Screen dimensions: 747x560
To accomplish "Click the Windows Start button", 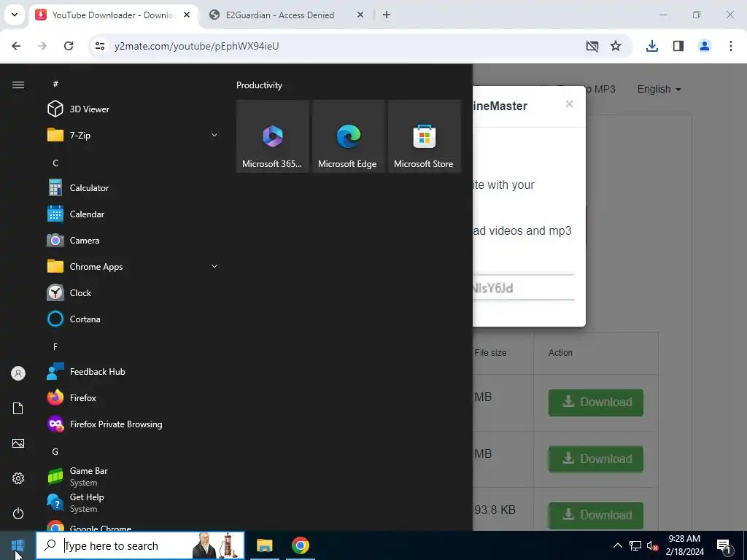I will [18, 545].
